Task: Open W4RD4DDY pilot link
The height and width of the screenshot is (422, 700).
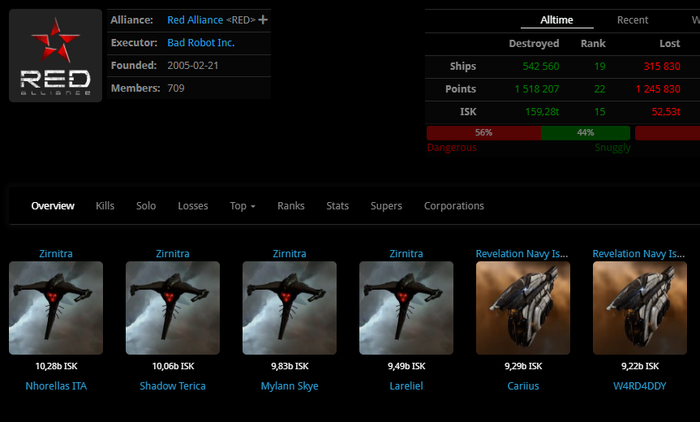Action: pos(640,386)
